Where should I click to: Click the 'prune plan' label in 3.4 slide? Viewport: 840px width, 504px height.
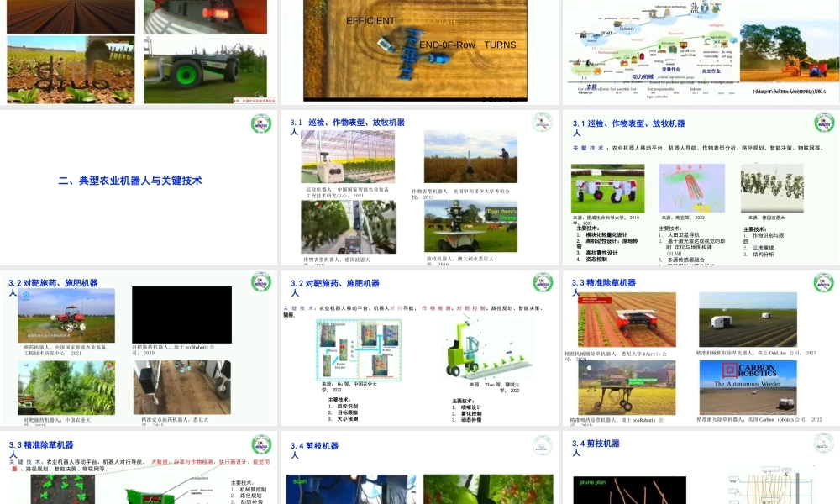coord(592,482)
